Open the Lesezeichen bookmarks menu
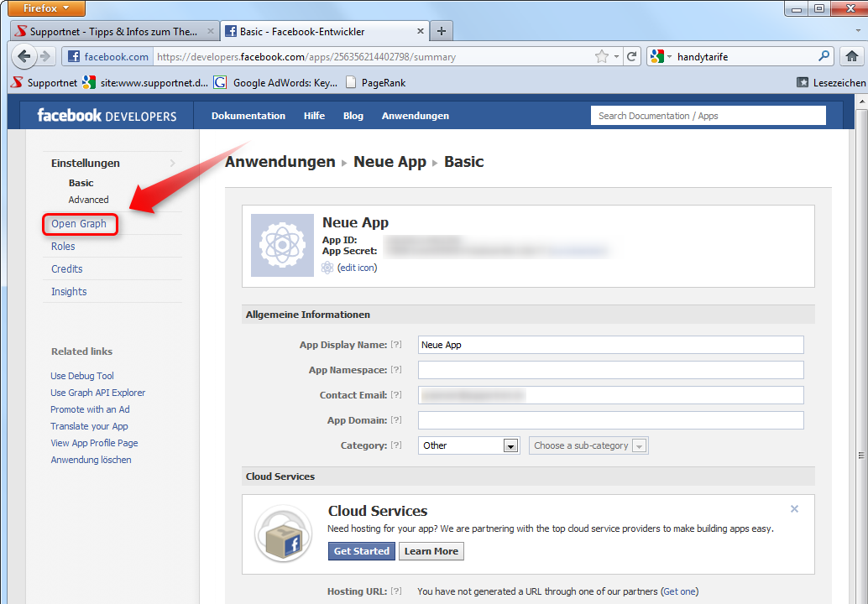The image size is (868, 604). [x=831, y=82]
